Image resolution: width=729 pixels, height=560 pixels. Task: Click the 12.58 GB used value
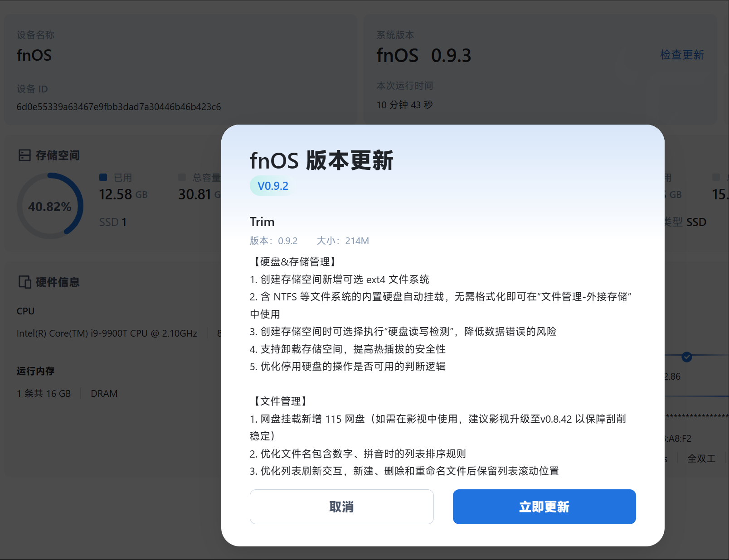coord(123,194)
